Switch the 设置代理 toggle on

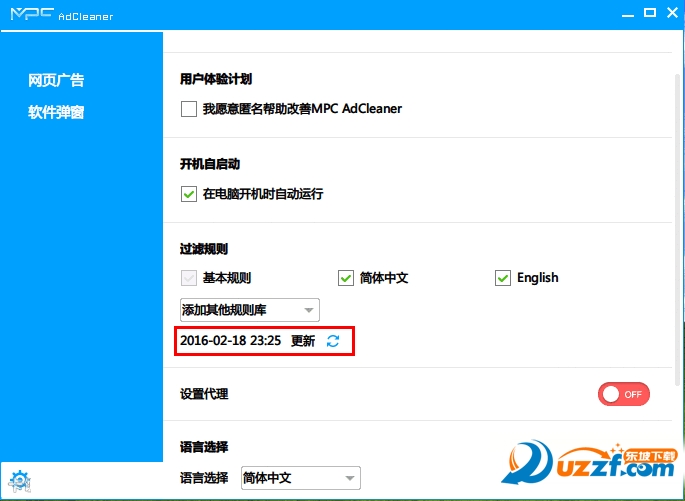pos(624,394)
